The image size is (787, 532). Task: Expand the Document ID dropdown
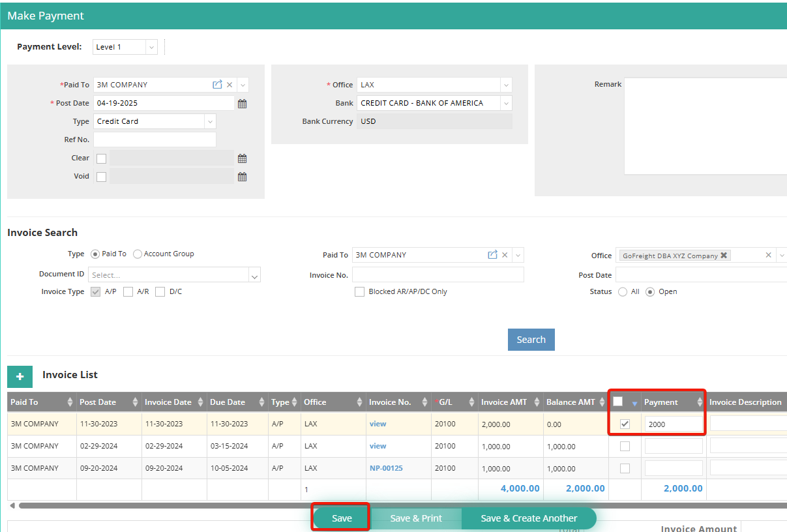[254, 275]
